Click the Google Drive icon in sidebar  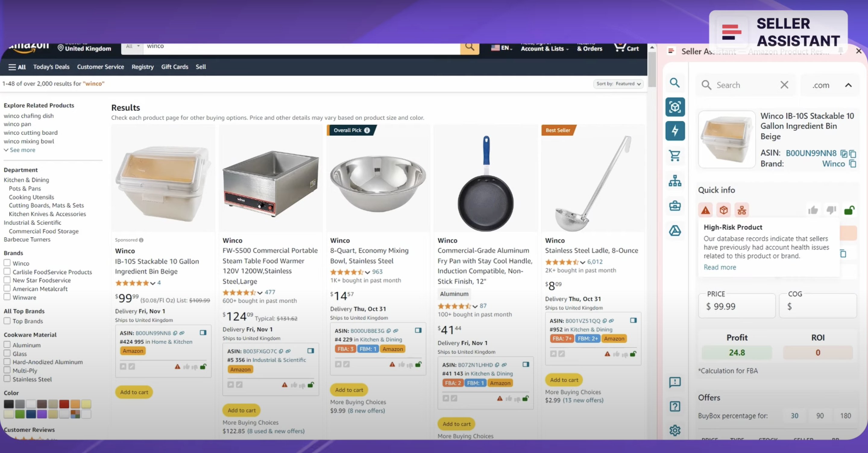pos(675,231)
